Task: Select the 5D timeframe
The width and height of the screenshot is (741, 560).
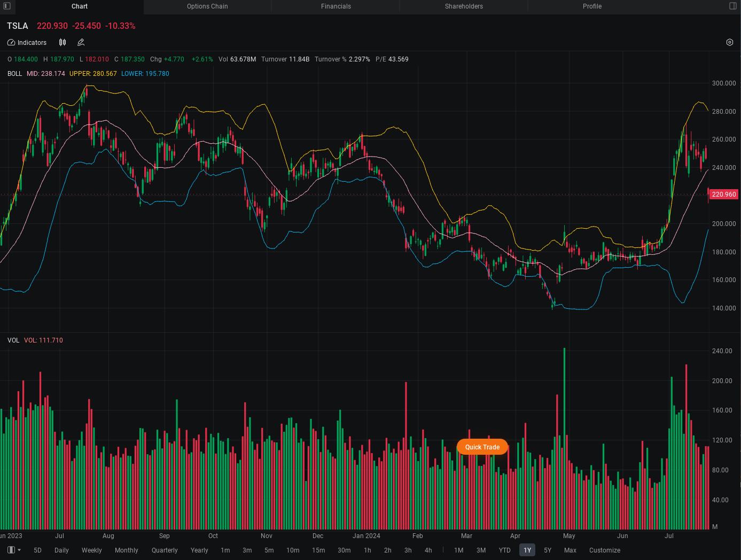Action: click(37, 550)
